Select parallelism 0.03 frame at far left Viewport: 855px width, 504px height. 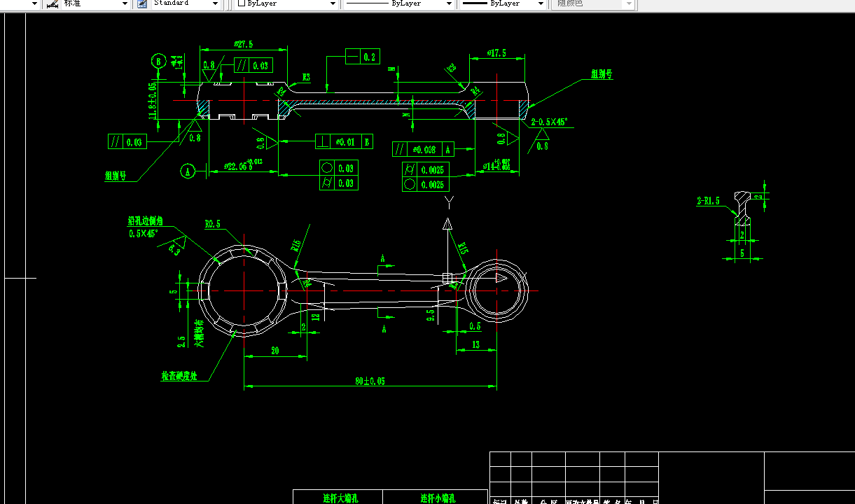pyautogui.click(x=127, y=141)
